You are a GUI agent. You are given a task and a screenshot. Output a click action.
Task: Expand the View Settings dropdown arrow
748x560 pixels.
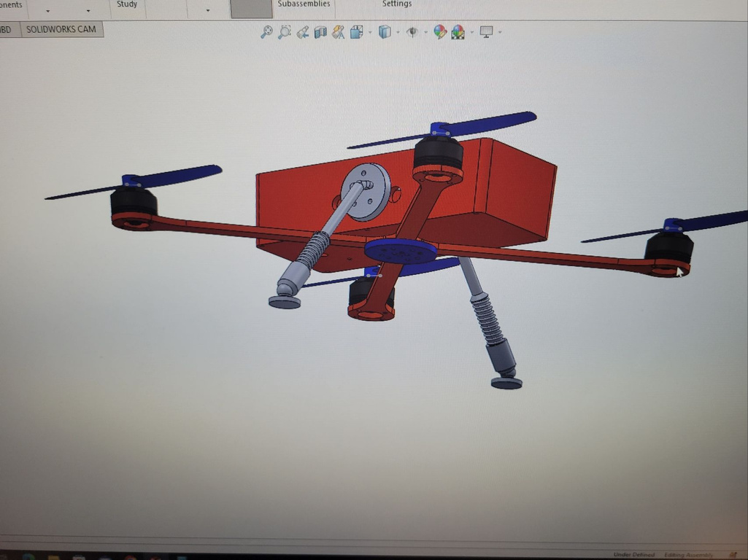499,32
